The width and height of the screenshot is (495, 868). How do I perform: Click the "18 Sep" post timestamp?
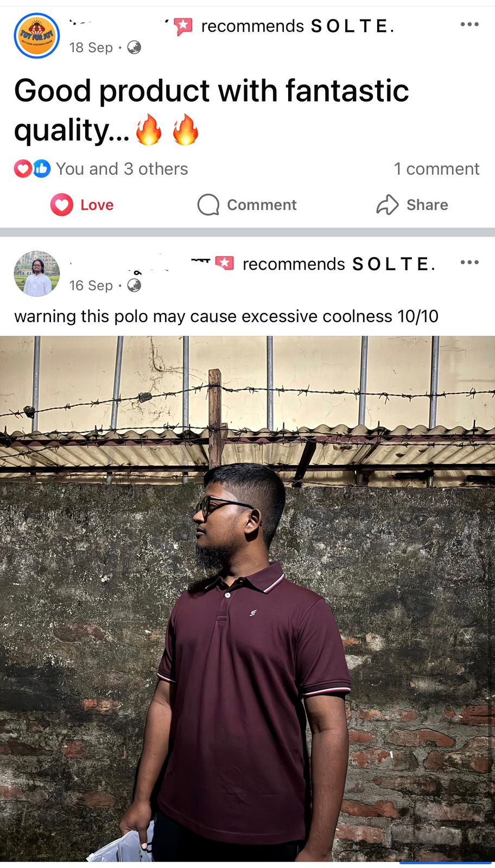(x=91, y=48)
